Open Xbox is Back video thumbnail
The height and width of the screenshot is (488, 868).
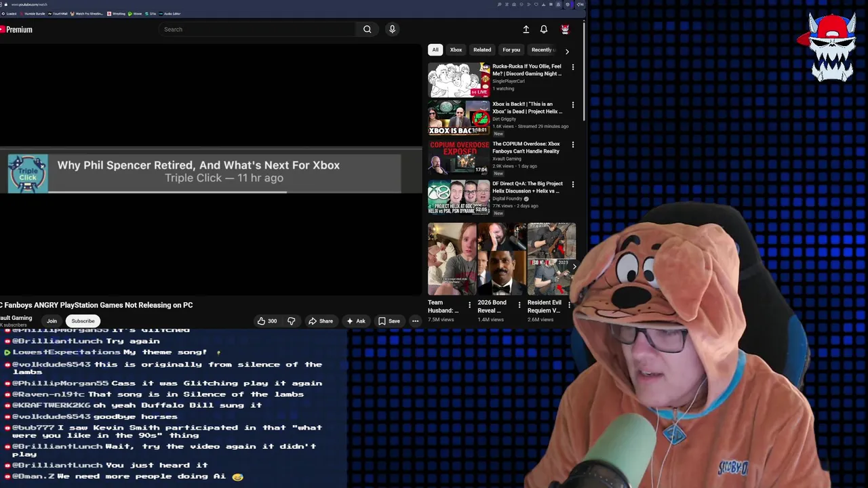pos(458,118)
